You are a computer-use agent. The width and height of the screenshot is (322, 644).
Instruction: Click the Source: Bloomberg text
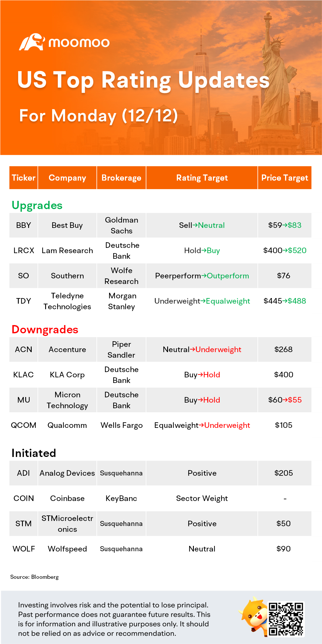point(34,577)
